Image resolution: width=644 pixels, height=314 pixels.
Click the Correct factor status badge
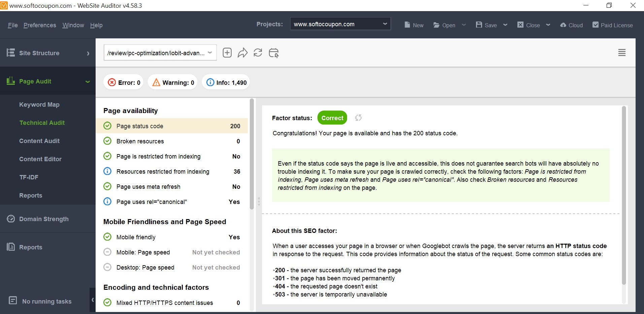[332, 118]
